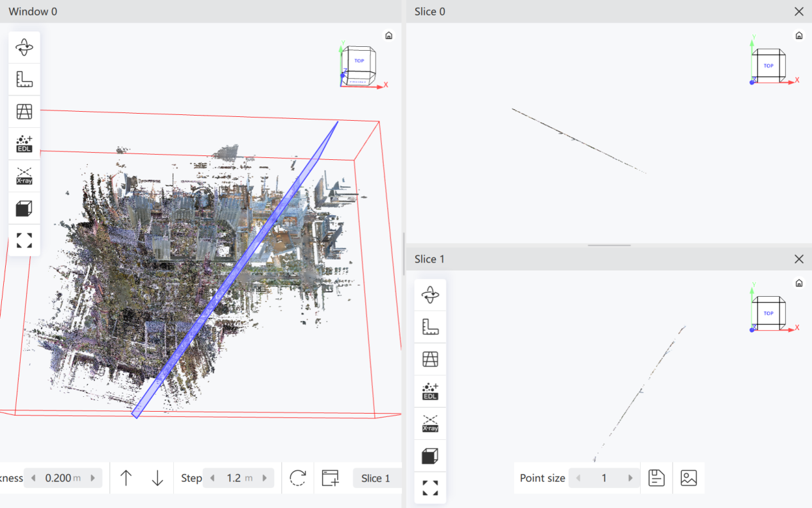Click the solid cube display icon in Slice 1
812x508 pixels.
[x=430, y=456]
